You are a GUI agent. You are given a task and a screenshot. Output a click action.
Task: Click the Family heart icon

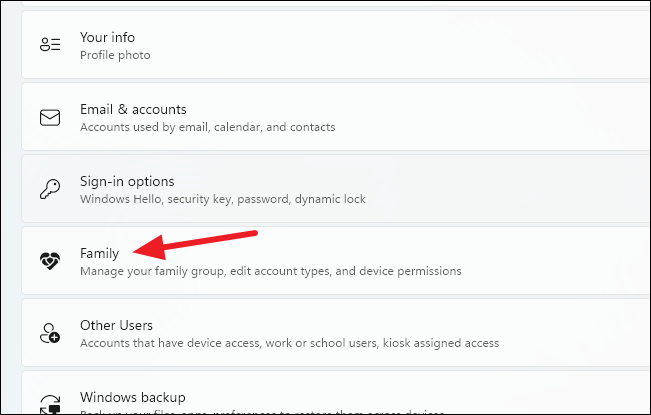tap(50, 261)
